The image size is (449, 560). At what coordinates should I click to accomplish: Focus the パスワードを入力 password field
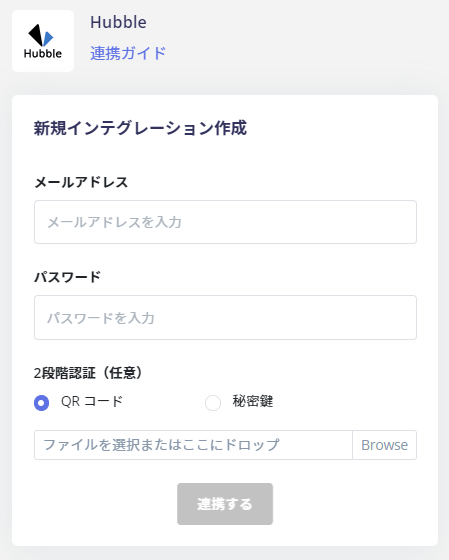click(x=225, y=318)
